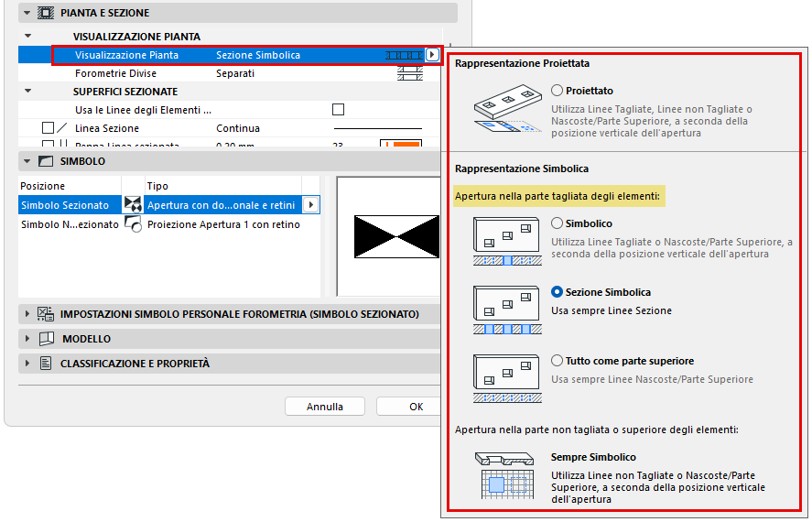Click the Simbolico option illustration

(x=507, y=242)
